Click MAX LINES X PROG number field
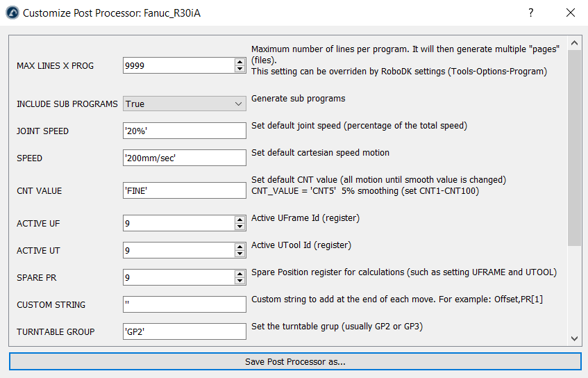Viewport: 588px width, 378px height. pos(178,65)
